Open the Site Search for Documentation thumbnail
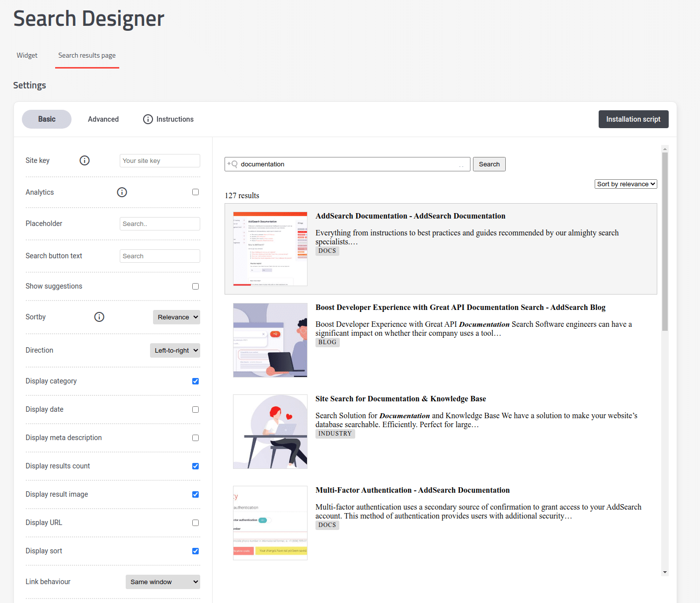 (x=270, y=432)
